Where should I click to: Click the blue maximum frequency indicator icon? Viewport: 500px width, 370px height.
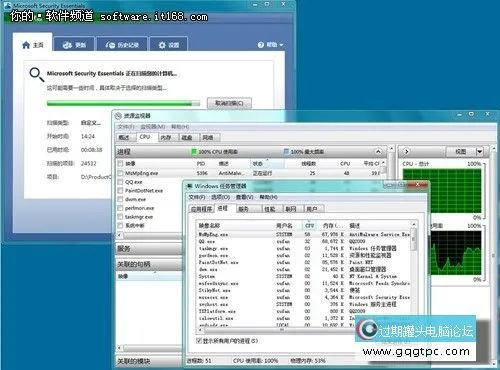click(286, 152)
